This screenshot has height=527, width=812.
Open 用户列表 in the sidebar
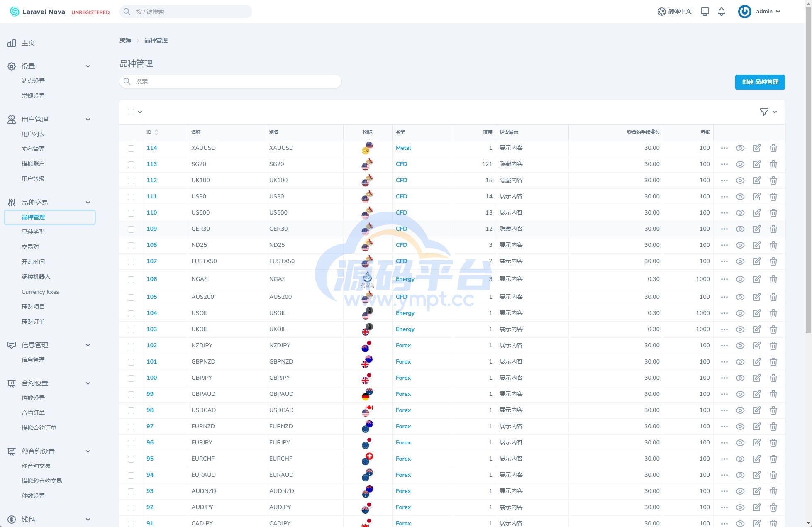[33, 134]
